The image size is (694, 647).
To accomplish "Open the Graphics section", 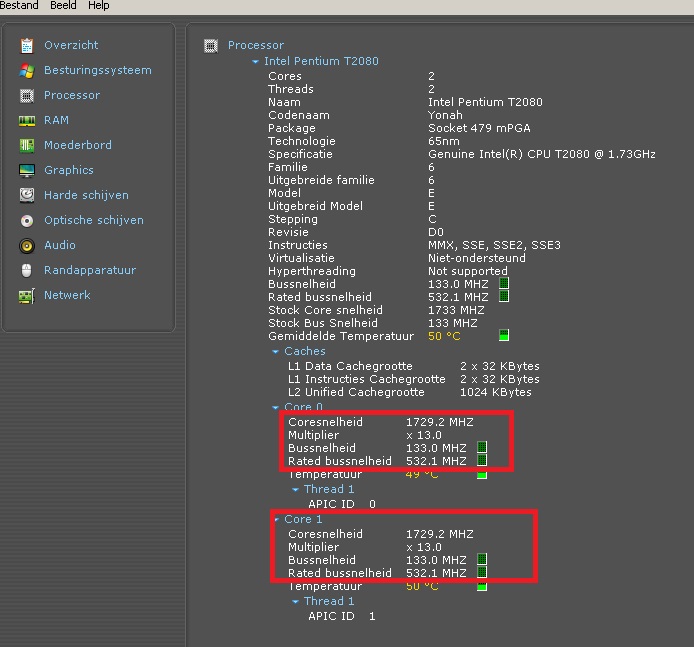I will [x=69, y=170].
